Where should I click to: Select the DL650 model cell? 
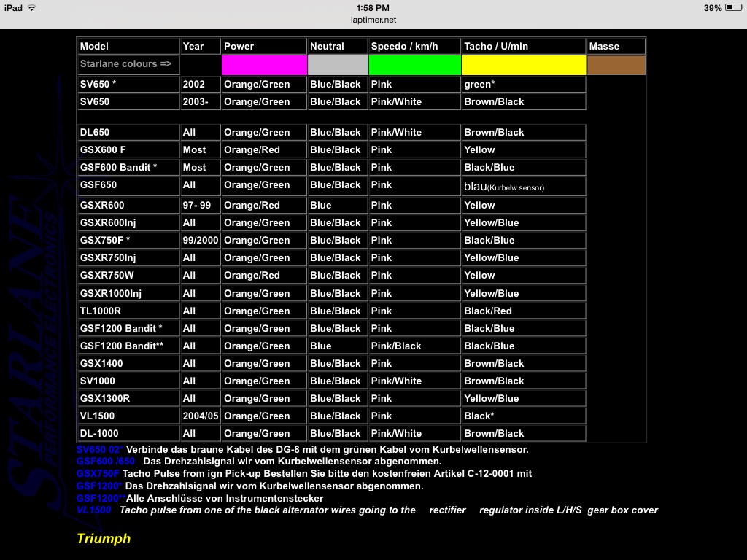128,133
